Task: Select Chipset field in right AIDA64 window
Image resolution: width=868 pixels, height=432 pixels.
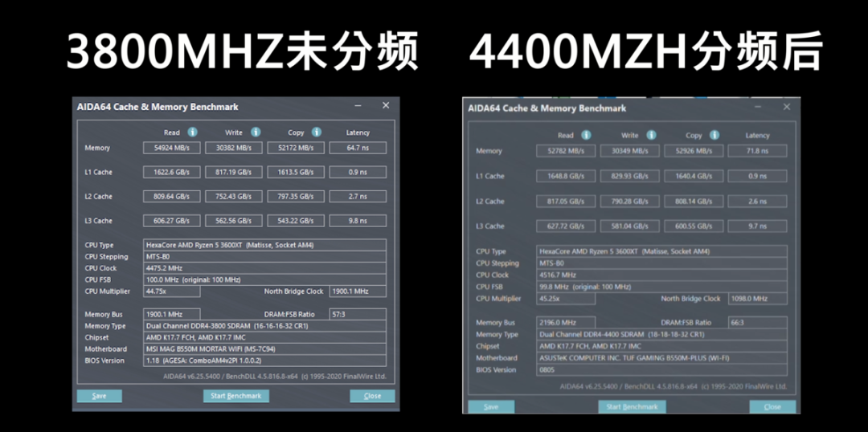Action: 661,346
